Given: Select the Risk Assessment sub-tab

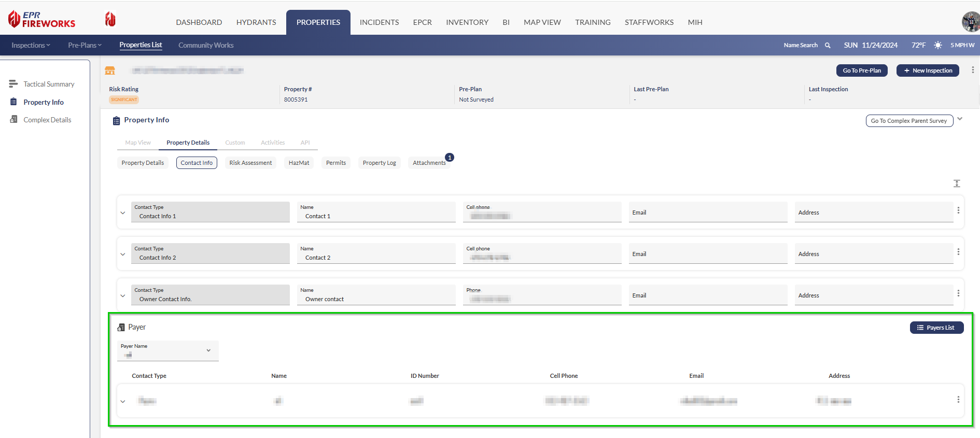Looking at the screenshot, I should tap(250, 163).
